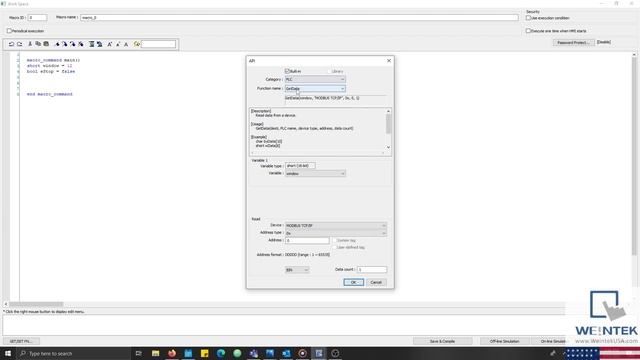
Task: Click the Password Protect button
Action: [x=573, y=42]
